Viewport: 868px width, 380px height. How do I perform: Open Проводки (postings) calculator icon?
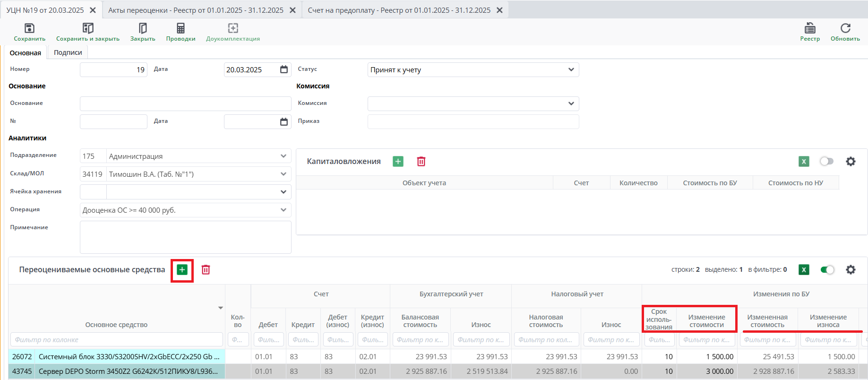tap(180, 29)
